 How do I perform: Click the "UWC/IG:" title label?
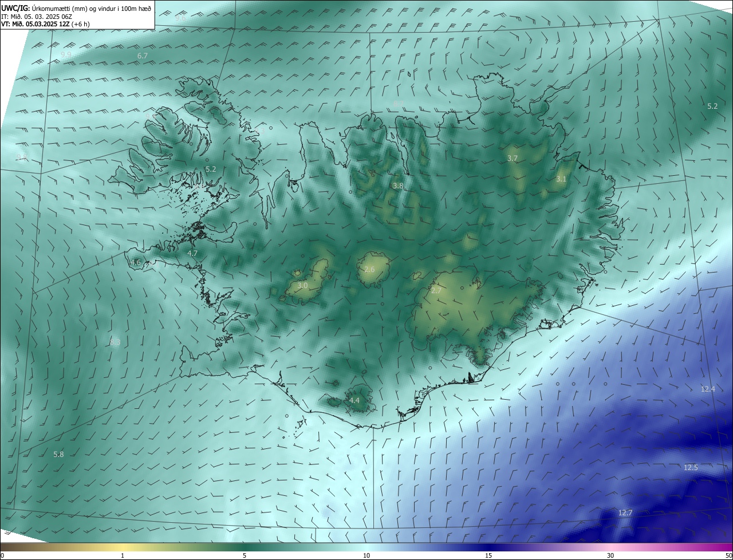click(15, 8)
